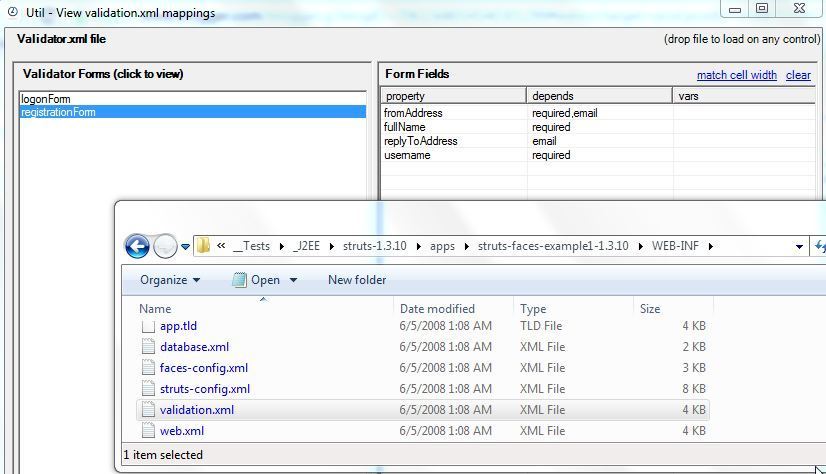Open the address bar history dropdown
The height and width of the screenshot is (474, 826).
coord(799,246)
